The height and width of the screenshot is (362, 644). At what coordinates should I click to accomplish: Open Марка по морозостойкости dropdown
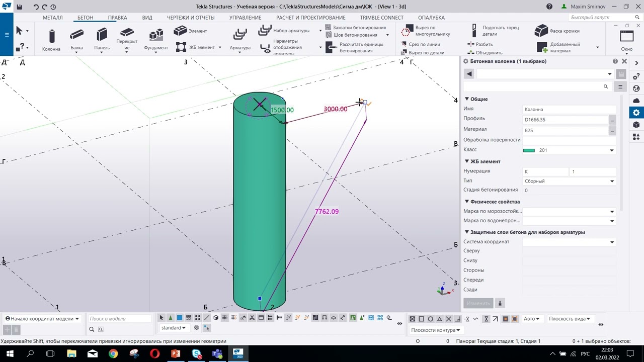(612, 212)
